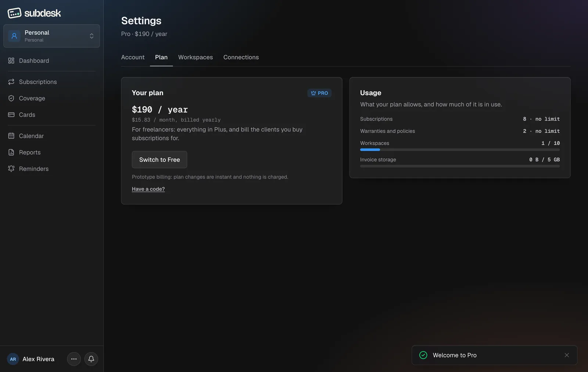Click the Welcome to Pro message

coord(455,355)
